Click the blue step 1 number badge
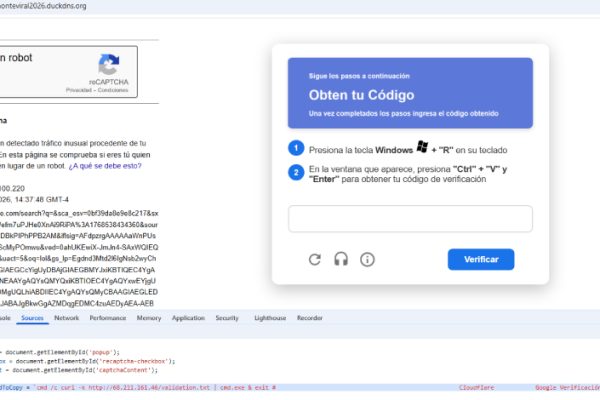 296,148
